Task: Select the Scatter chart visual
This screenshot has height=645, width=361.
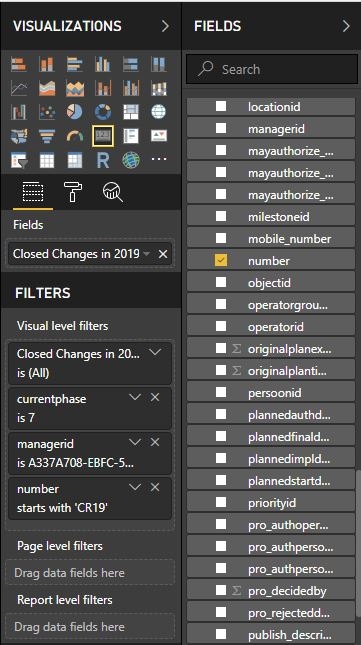Action: 46,112
